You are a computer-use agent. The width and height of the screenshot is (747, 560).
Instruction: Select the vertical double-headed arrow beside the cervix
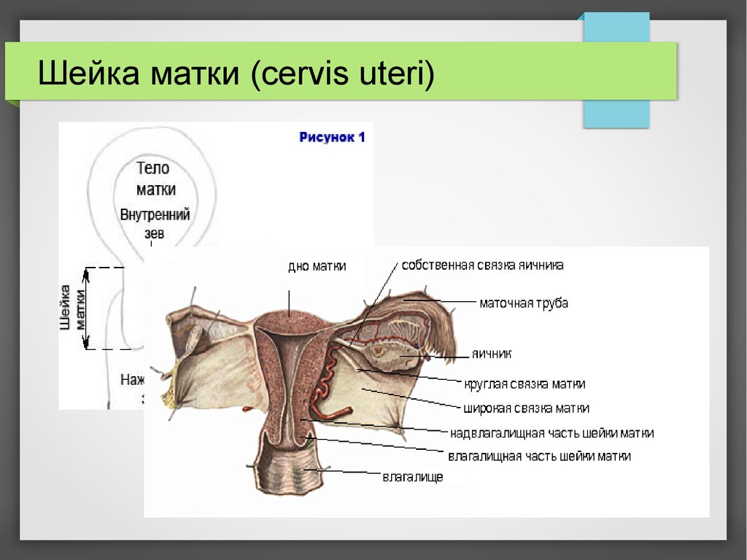[86, 308]
